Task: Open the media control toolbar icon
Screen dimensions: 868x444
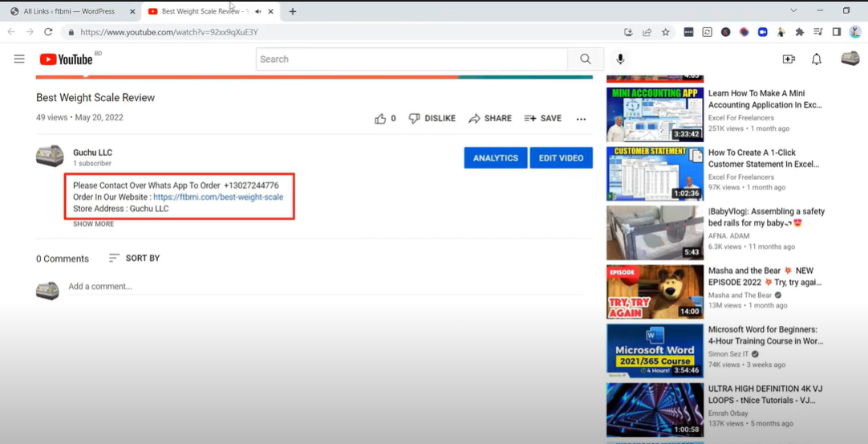Action: [x=818, y=32]
